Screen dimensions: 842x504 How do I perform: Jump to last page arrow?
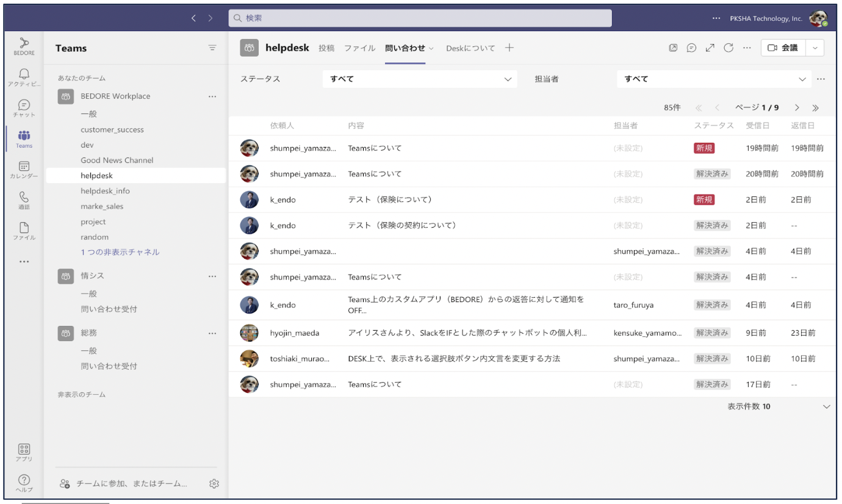(815, 108)
